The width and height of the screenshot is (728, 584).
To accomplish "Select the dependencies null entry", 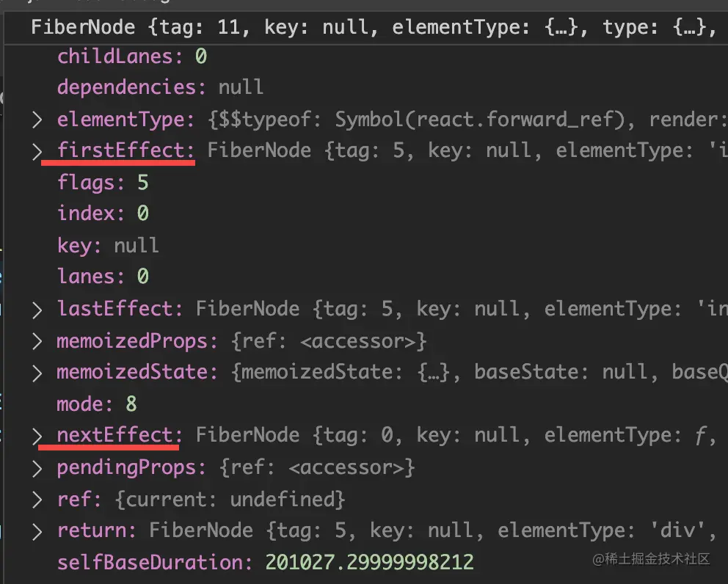I will (160, 87).
